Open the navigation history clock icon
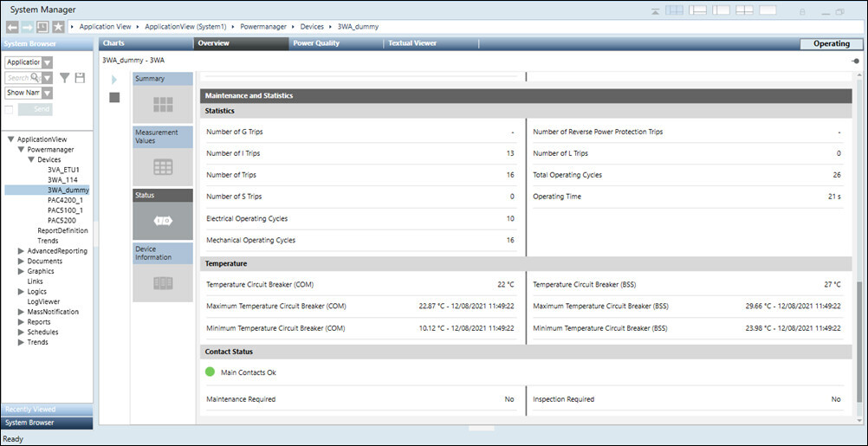The height and width of the screenshot is (446, 868). pos(42,27)
